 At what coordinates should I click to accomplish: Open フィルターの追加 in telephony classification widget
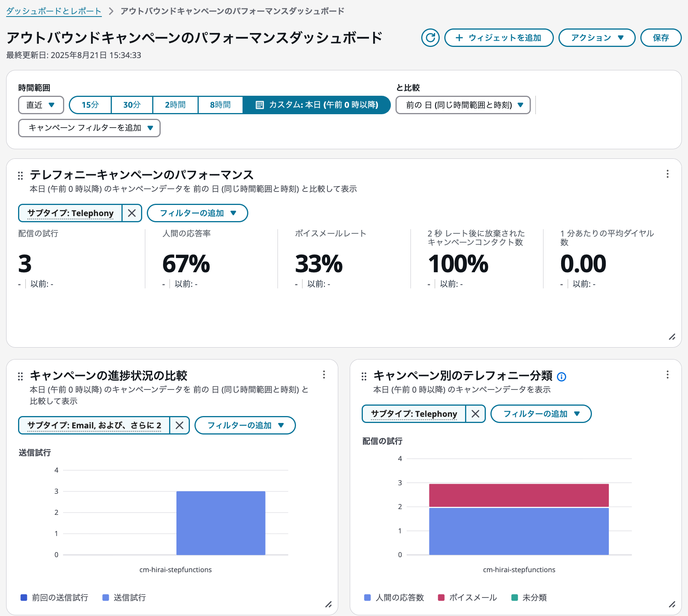(x=541, y=414)
